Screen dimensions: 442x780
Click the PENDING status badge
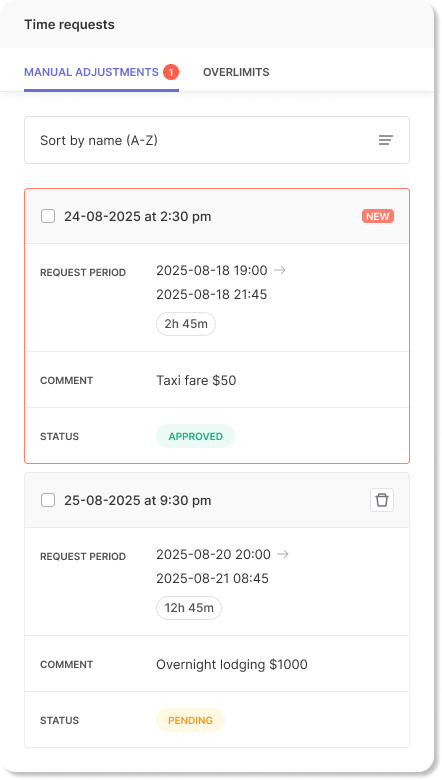(190, 720)
